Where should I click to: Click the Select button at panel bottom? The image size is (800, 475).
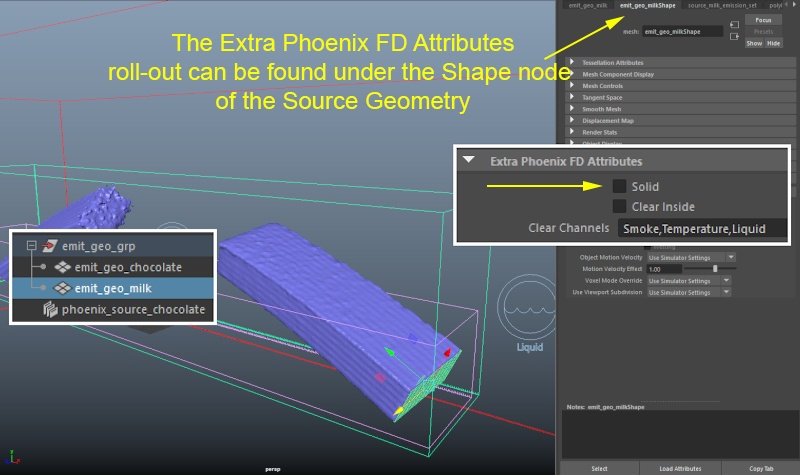599,468
